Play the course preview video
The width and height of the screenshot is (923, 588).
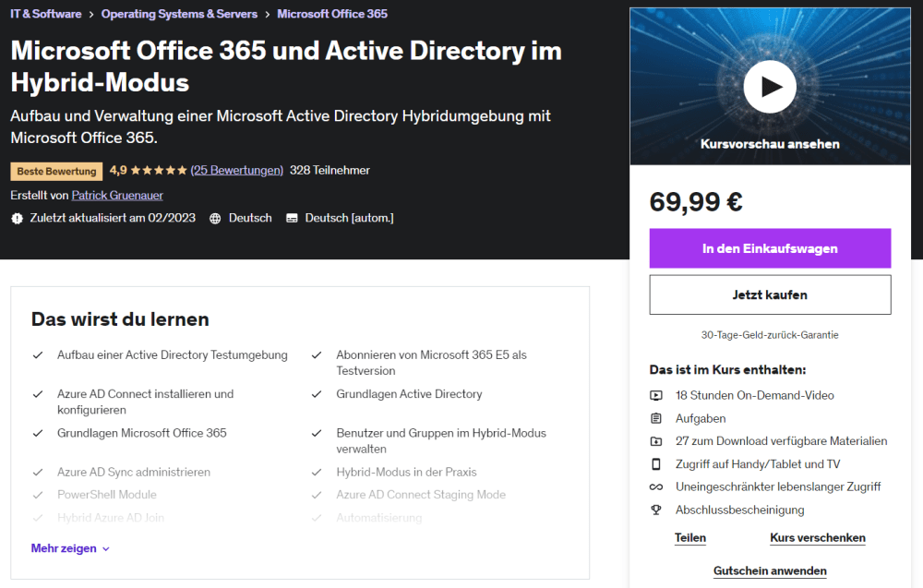click(769, 87)
